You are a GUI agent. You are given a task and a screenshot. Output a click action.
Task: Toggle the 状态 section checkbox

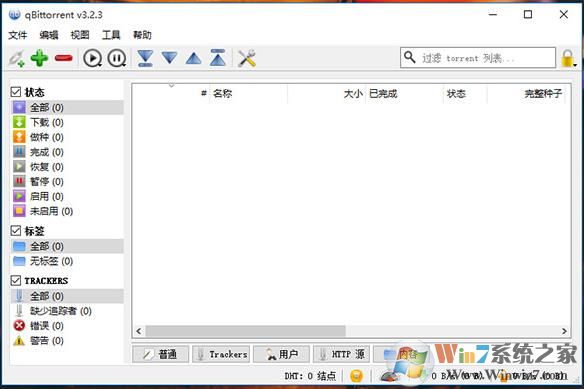(x=16, y=92)
